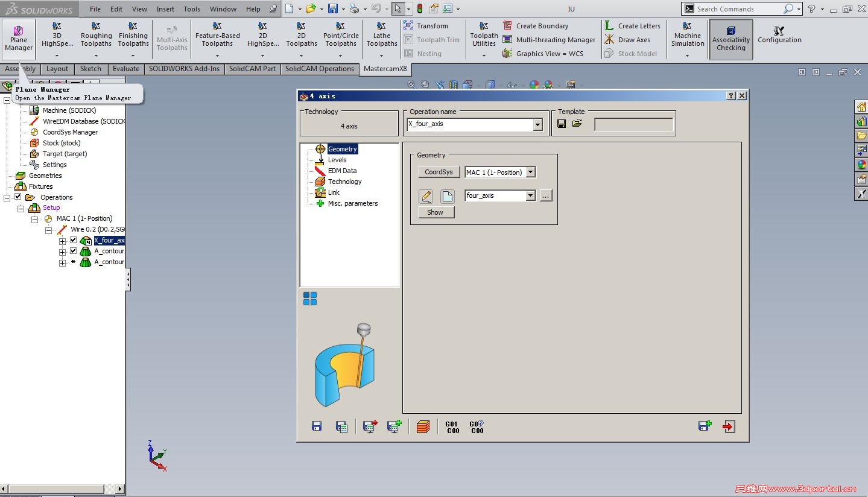Viewport: 868px width, 497px height.
Task: Select Stock (stock) in the CAM tree
Action: coord(62,143)
